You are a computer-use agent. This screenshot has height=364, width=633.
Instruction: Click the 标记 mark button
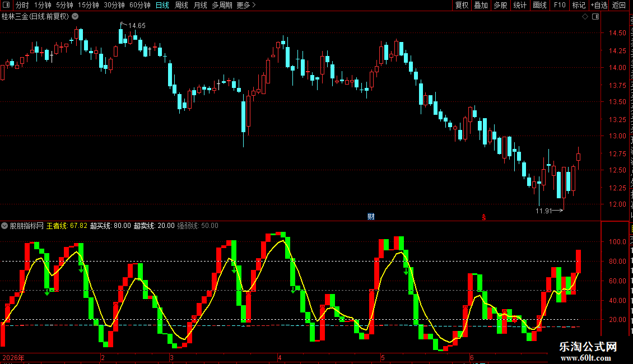click(x=579, y=5)
